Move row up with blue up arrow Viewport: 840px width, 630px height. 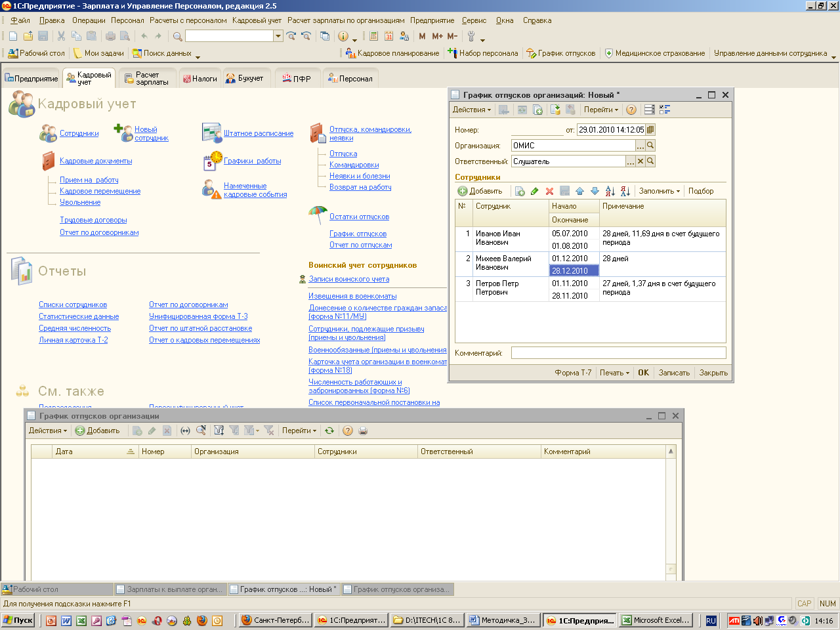pos(579,191)
